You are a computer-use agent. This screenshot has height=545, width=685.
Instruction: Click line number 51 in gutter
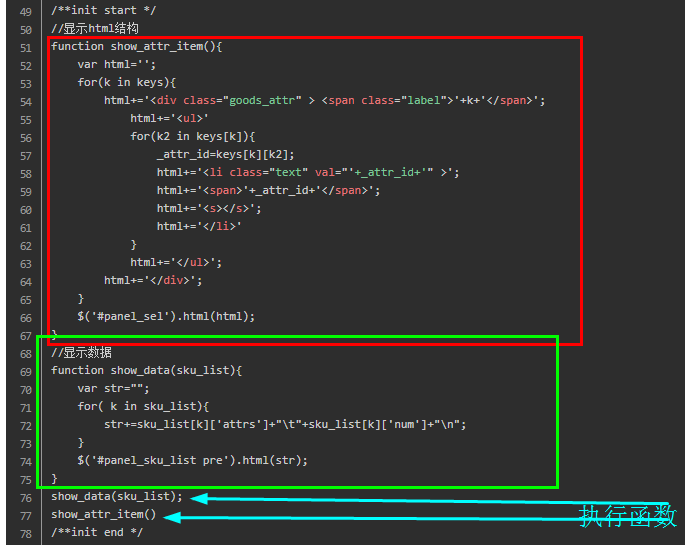coord(26,48)
